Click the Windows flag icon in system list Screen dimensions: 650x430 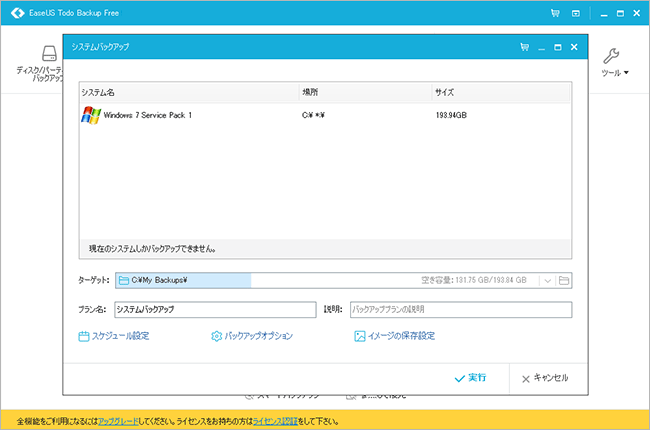(x=91, y=115)
